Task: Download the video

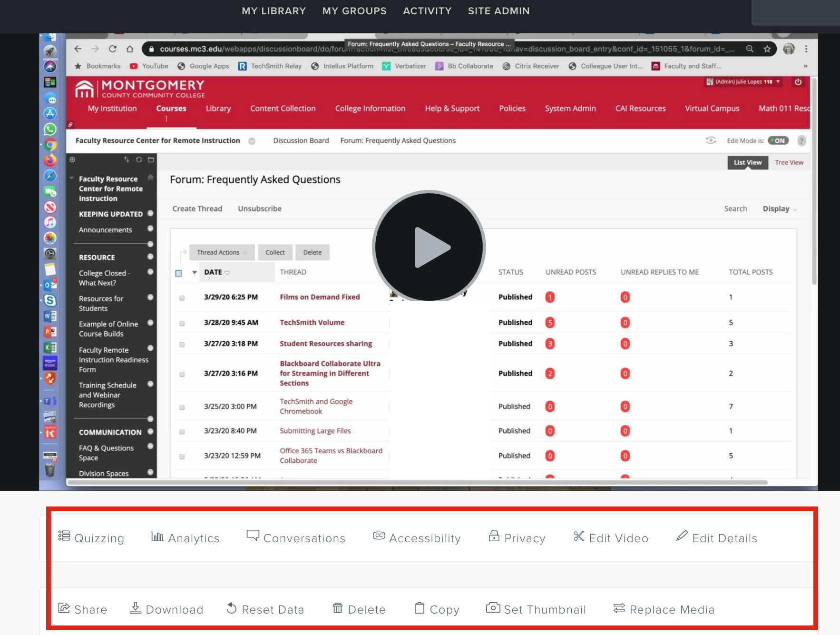Action: coord(166,609)
